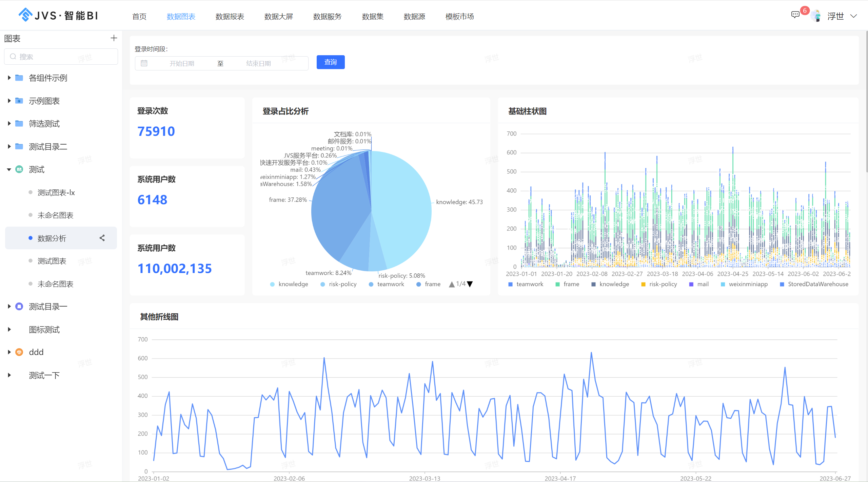Click the mail color swatch in legend
The width and height of the screenshot is (868, 482).
point(691,285)
